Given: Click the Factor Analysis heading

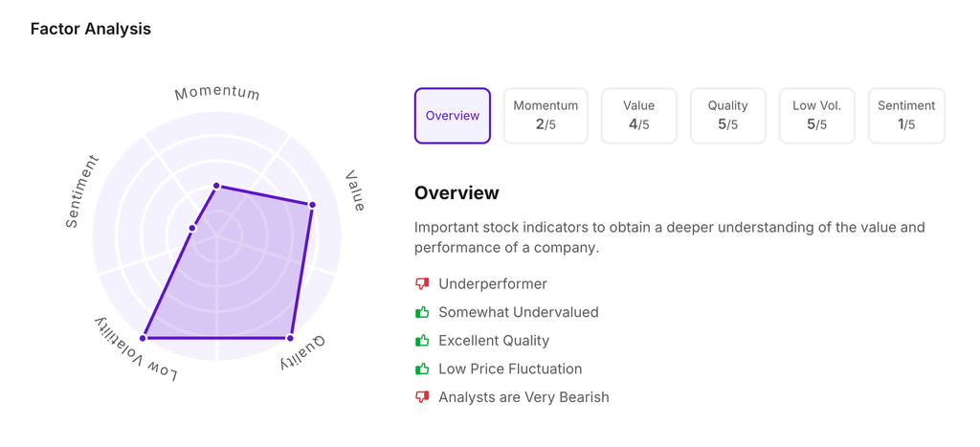Looking at the screenshot, I should (91, 29).
